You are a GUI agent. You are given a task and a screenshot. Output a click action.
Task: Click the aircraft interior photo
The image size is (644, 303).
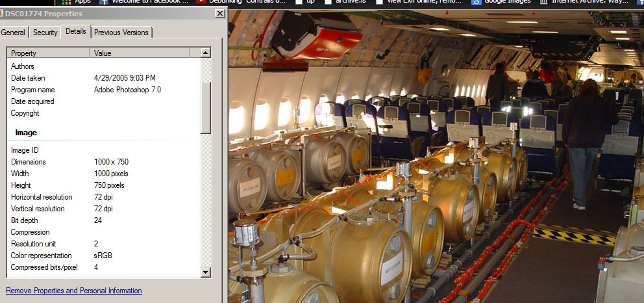[435, 163]
